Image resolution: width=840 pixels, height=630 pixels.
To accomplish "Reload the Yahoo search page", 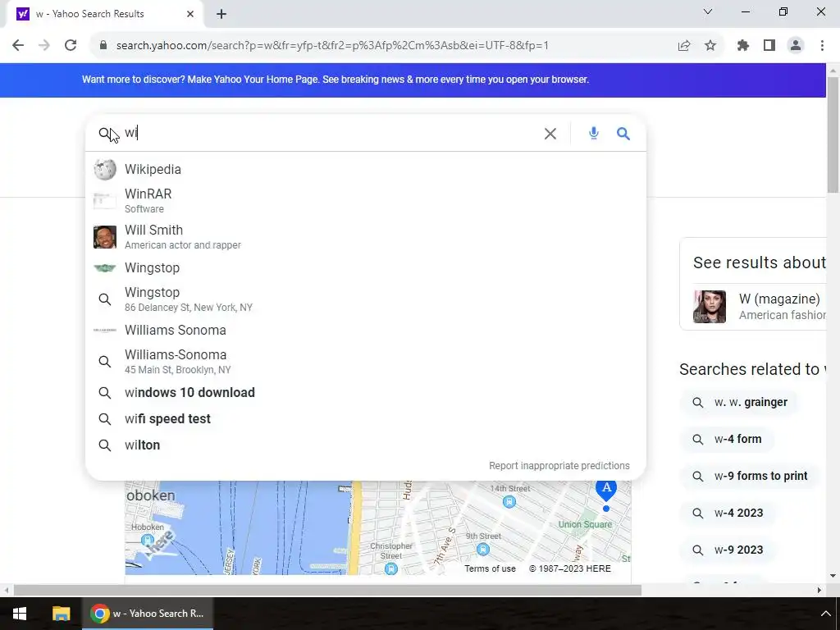I will coord(71,46).
